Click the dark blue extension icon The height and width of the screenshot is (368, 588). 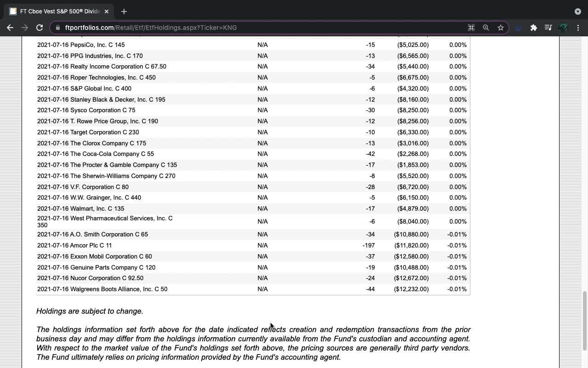point(518,28)
